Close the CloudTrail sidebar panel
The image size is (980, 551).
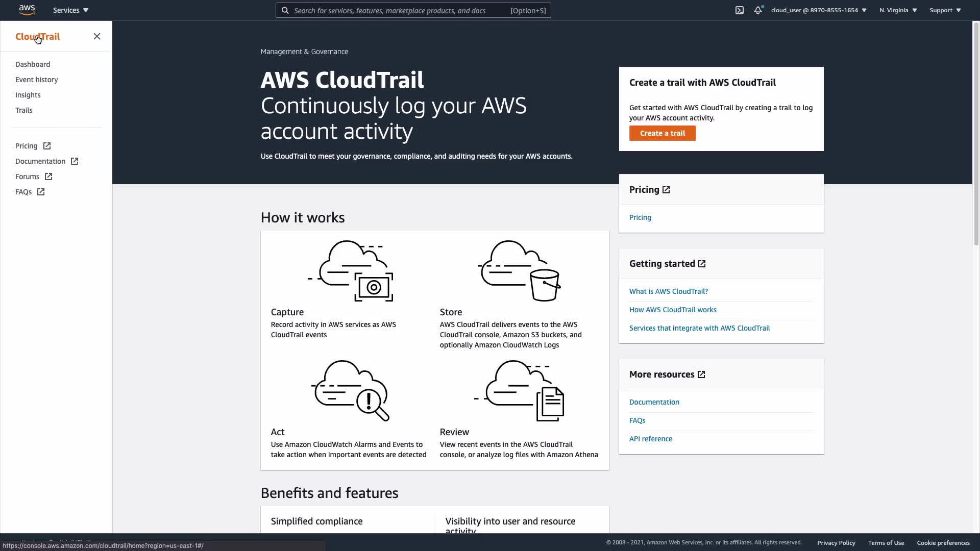(x=97, y=36)
